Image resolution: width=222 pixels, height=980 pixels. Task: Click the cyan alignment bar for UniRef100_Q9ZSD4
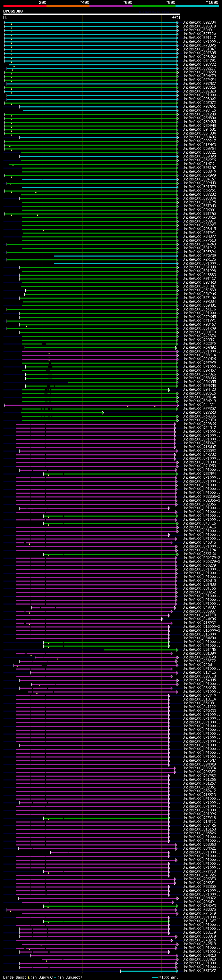coord(91,23)
